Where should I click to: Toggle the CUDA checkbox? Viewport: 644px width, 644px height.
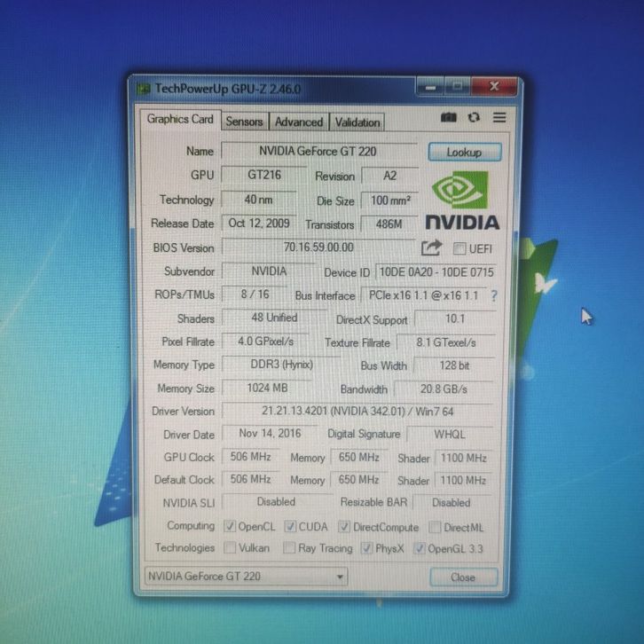pyautogui.click(x=290, y=527)
